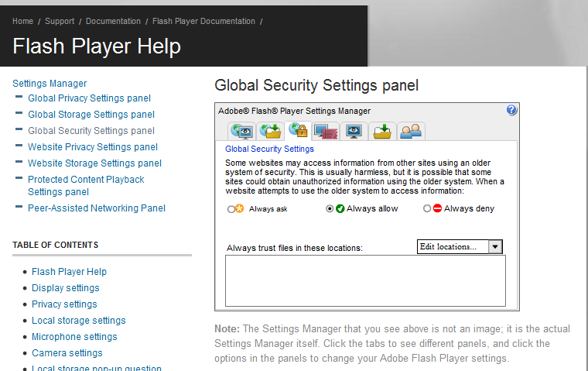Select the Always ask radio button

[x=231, y=209]
